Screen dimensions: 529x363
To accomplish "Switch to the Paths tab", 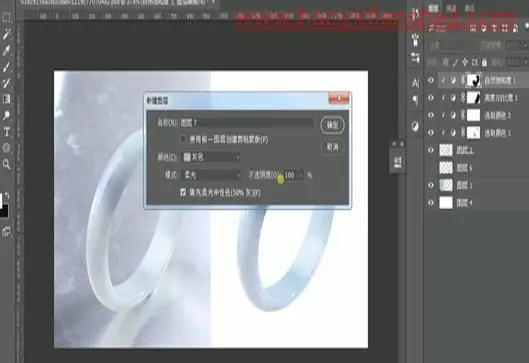I will [469, 8].
